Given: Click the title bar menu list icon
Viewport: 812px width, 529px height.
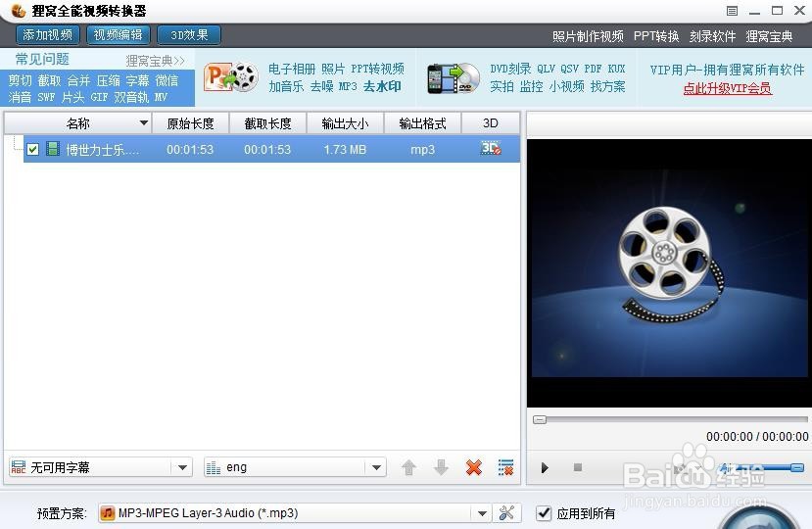Looking at the screenshot, I should (732, 11).
